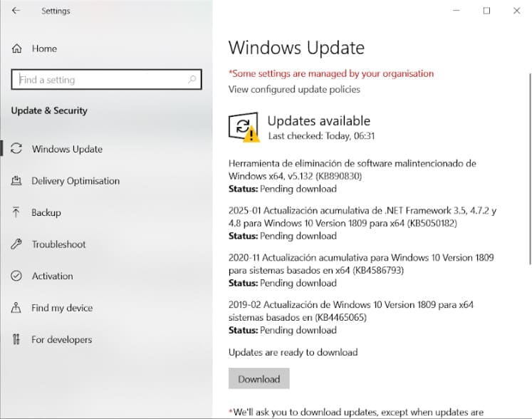Screen dimensions: 532x419
Task: Click 'Some settings are managed by your organisation' text
Action: [x=331, y=73]
